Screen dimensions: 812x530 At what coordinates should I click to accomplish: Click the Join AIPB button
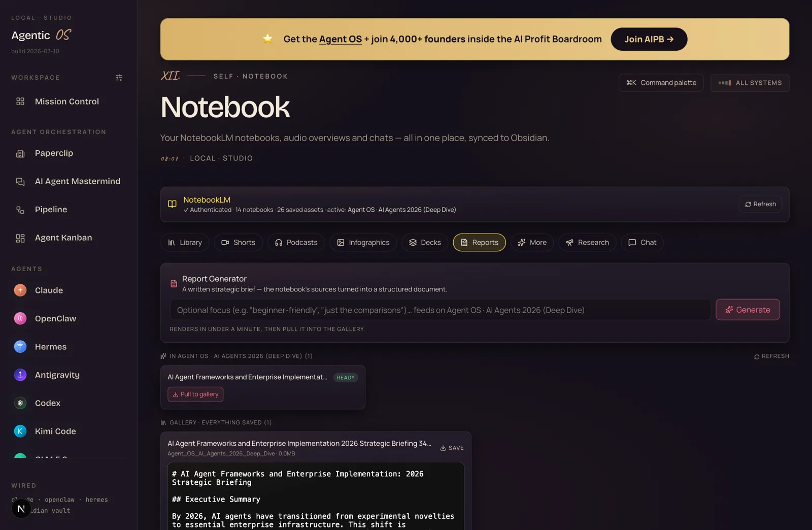pos(649,39)
